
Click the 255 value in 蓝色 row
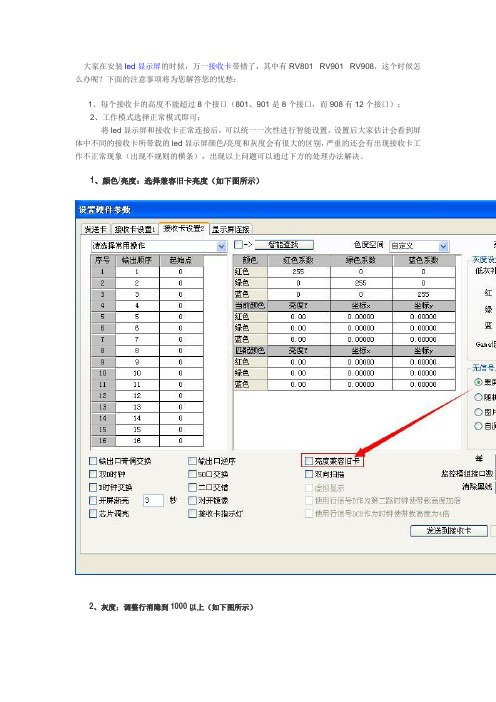423,294
